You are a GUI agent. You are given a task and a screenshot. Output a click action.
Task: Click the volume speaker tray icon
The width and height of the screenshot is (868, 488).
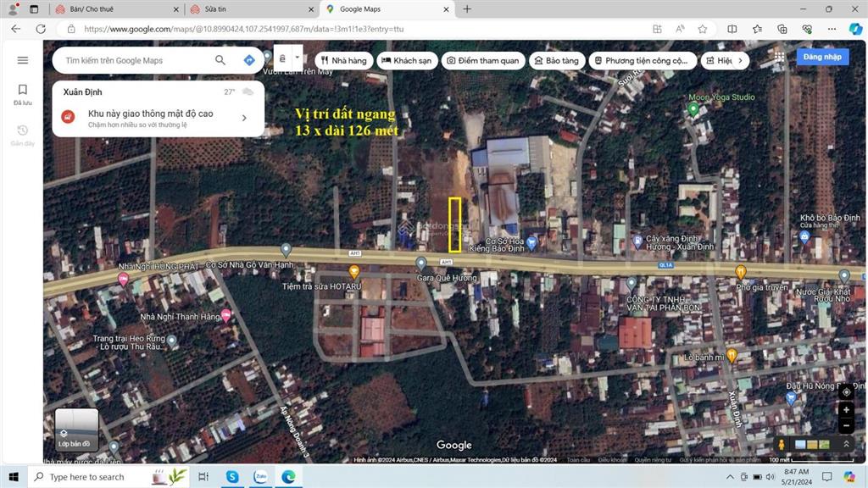tap(770, 477)
